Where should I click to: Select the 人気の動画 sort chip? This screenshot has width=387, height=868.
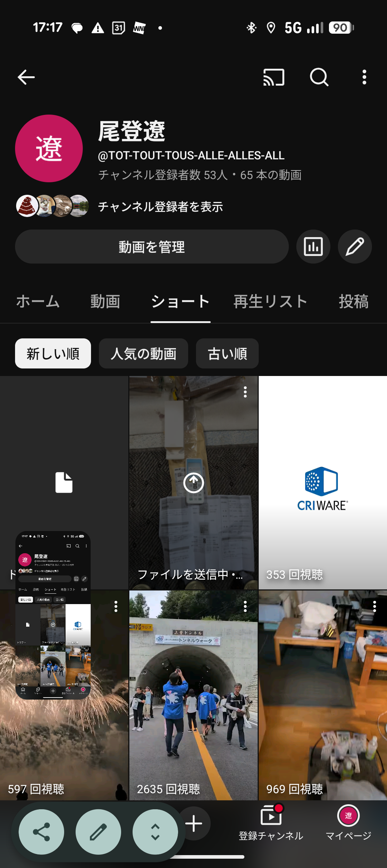click(143, 354)
